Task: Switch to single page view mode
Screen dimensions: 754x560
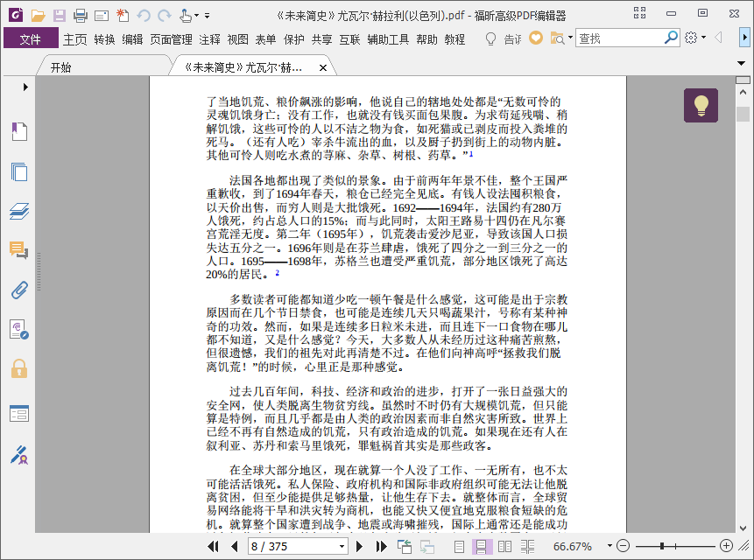Action: (x=459, y=546)
